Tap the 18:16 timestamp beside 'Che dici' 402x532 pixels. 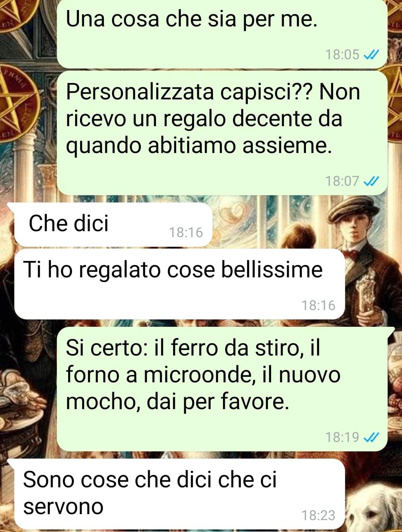click(186, 233)
